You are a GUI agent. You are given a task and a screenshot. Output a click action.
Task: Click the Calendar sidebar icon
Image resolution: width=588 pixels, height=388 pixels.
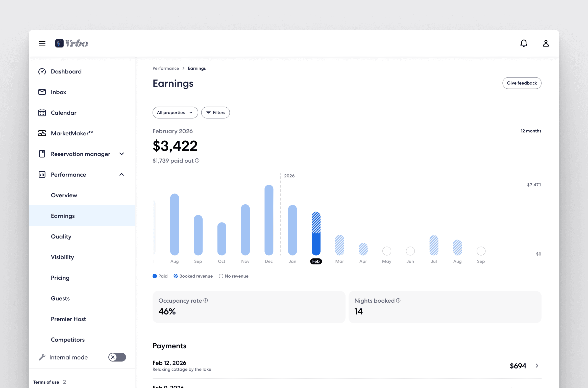(42, 113)
